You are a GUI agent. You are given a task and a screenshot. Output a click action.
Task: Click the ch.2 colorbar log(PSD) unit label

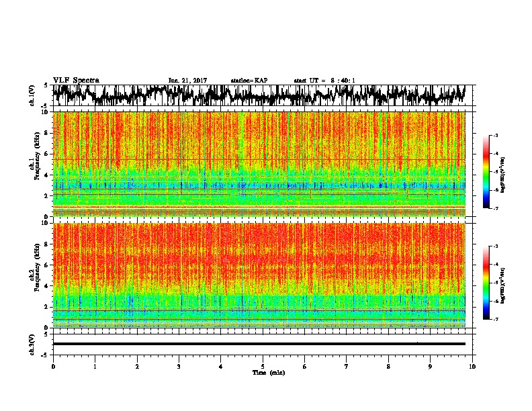[x=502, y=285]
